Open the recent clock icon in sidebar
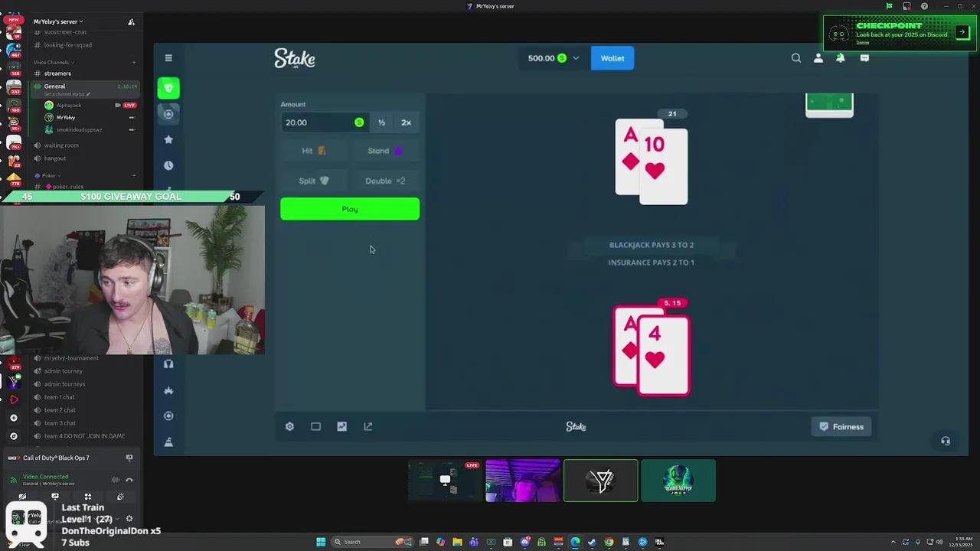 [168, 165]
